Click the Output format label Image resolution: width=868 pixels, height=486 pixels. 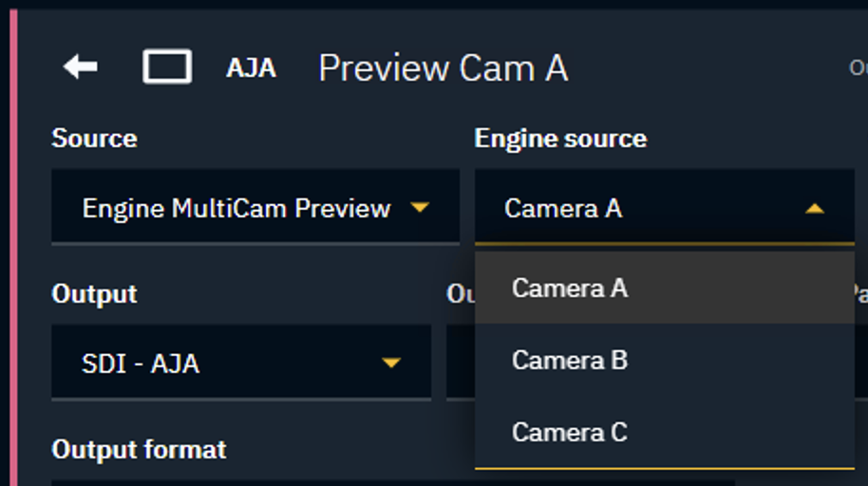pos(139,449)
